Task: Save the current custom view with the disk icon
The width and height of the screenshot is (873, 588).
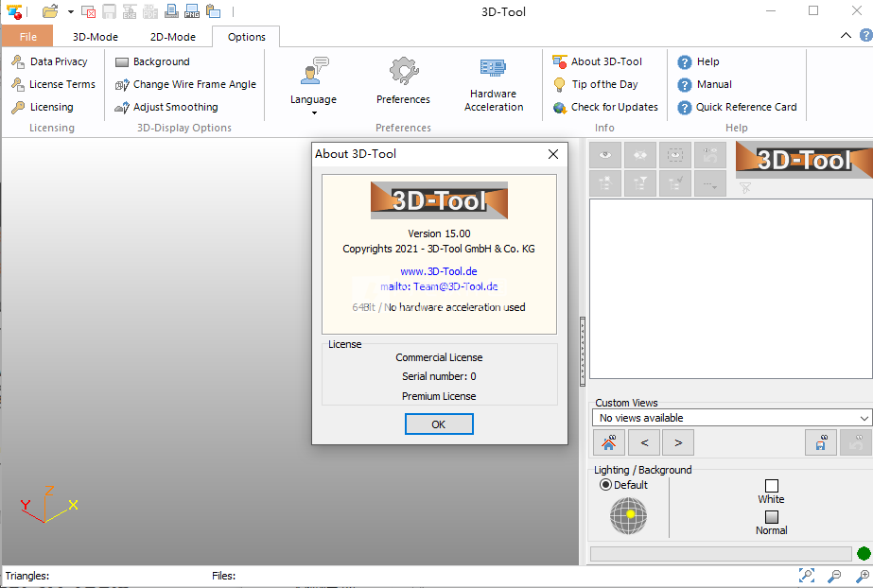Action: (820, 442)
